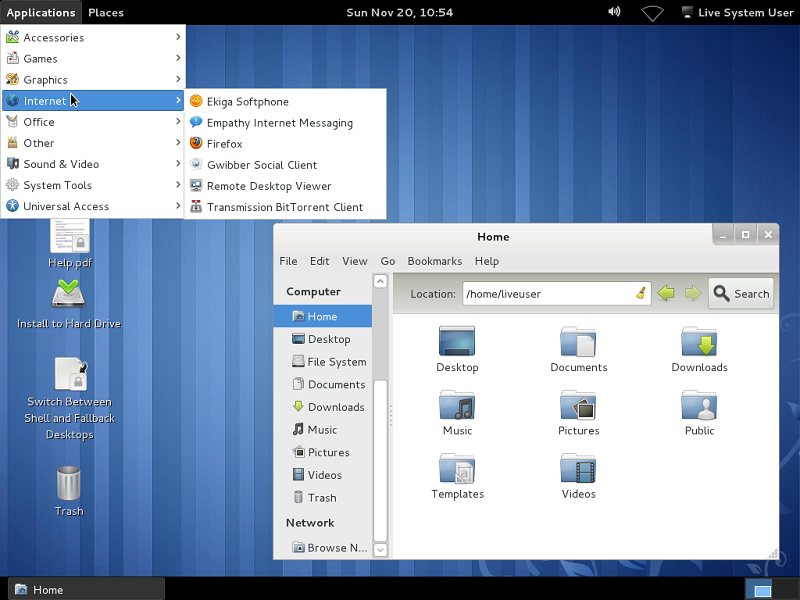Image resolution: width=800 pixels, height=600 pixels.
Task: Expand the Sound & Video submenu
Action: point(61,164)
